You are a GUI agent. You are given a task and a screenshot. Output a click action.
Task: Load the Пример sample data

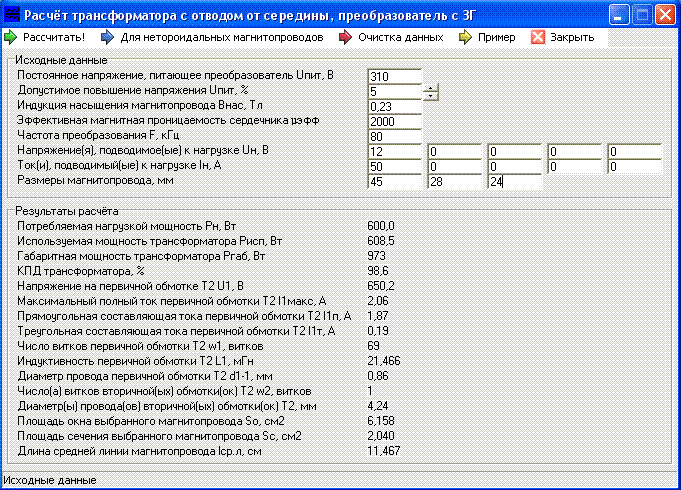pos(487,37)
